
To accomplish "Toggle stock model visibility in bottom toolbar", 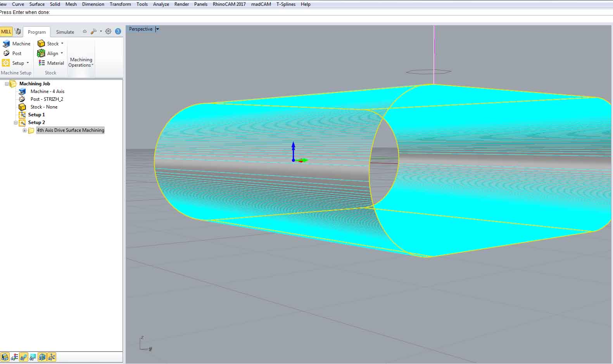I will (x=5, y=357).
